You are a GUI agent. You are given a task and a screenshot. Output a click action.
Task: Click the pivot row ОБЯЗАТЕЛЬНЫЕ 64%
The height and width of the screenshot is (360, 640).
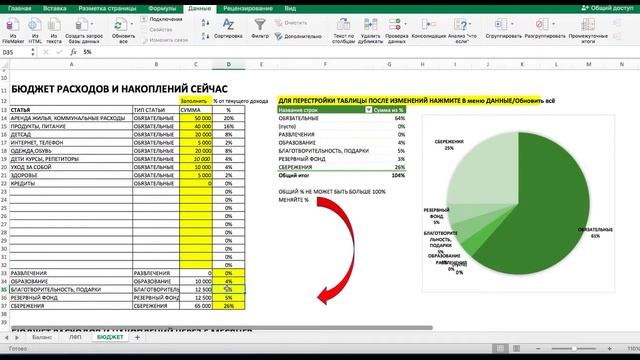pos(342,118)
